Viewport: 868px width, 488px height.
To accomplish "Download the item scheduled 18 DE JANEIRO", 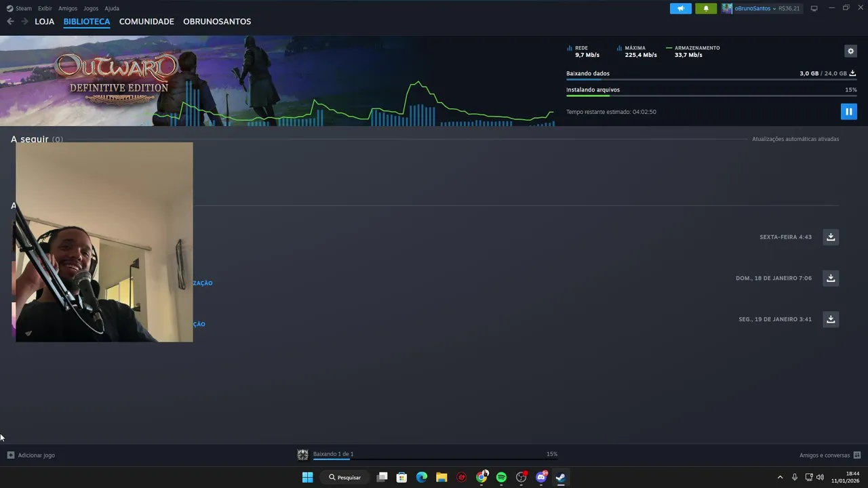I will tap(831, 278).
